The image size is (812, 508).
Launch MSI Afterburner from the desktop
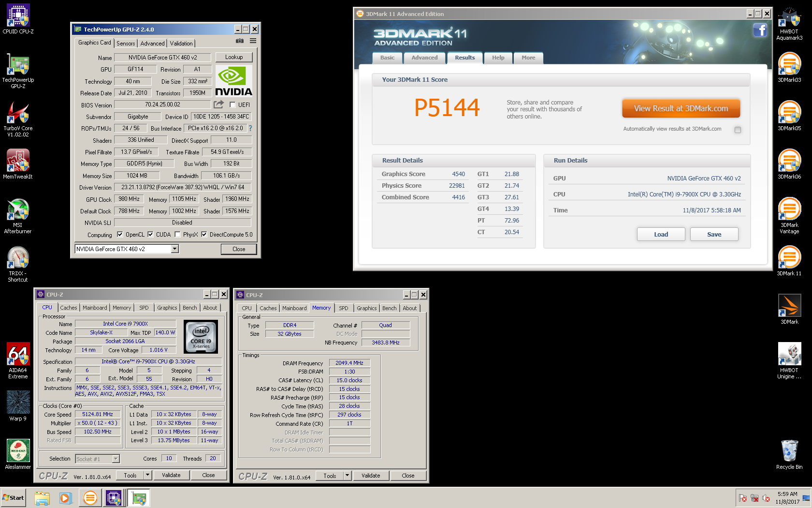18,216
